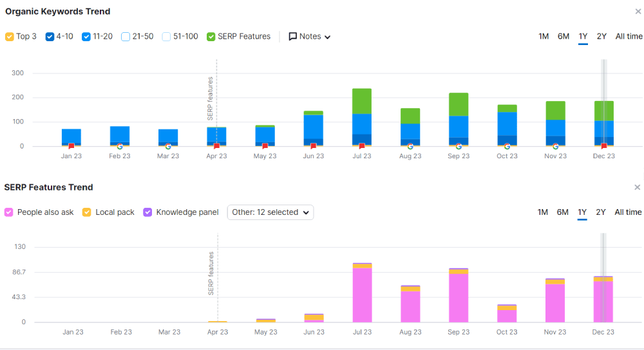Click the Jul 23 pink People also ask bar
This screenshot has height=350, width=644.
click(x=362, y=295)
